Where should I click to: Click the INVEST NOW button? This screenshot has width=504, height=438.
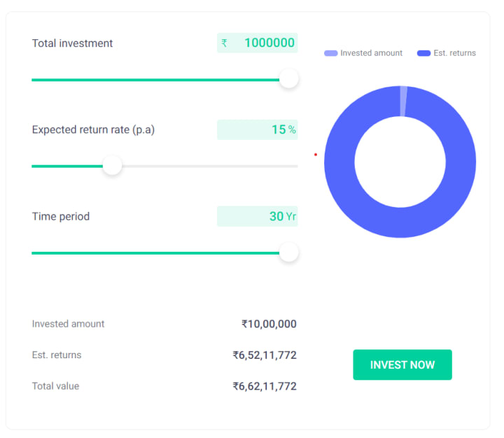402,365
